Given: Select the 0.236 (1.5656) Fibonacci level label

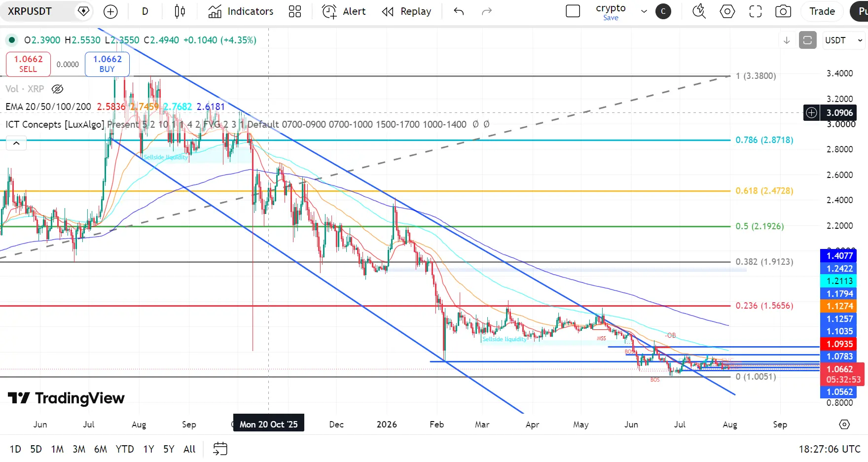Looking at the screenshot, I should click(x=764, y=306).
